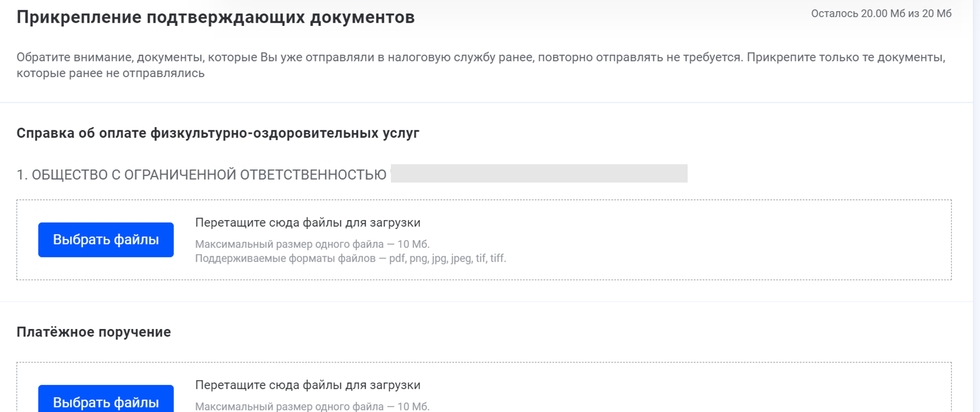
Task: Click the heading Прикрепление подтверждающих документов
Action: (x=215, y=17)
